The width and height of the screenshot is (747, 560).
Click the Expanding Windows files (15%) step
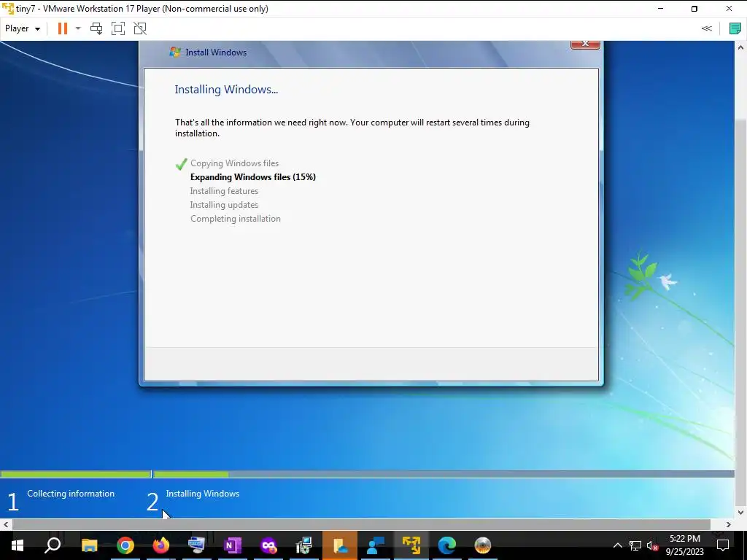(253, 177)
